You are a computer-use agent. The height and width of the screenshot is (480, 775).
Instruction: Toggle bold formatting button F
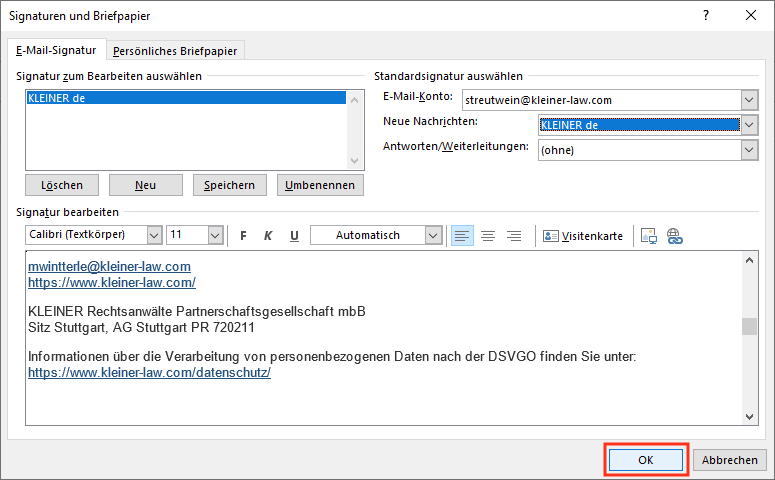243,236
